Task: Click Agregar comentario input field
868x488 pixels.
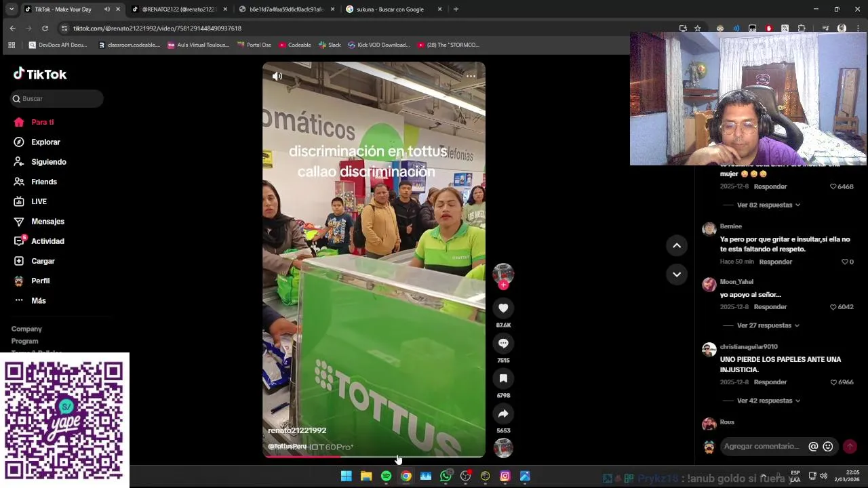Action: pos(762,447)
